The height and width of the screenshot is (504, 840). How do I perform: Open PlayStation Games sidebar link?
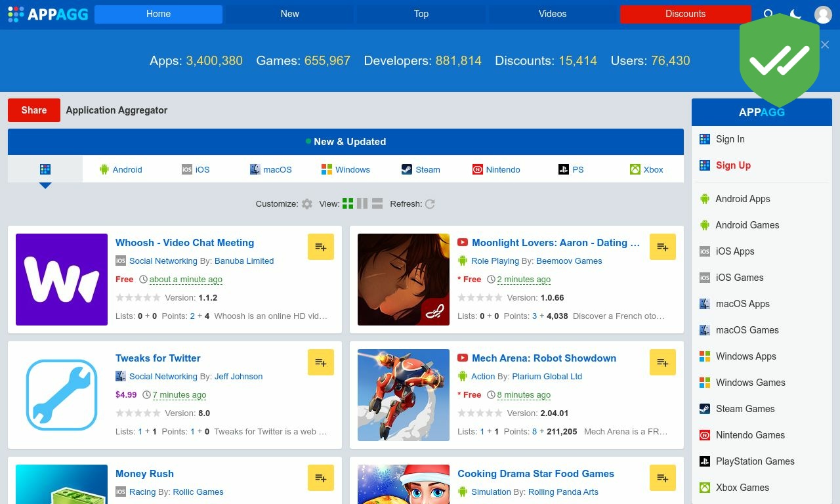(x=762, y=461)
